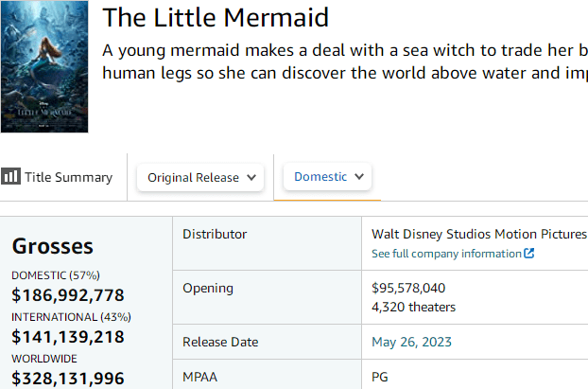This screenshot has height=389, width=588.
Task: Select the worldwide gross $328,131,996 figure
Action: tap(68, 378)
